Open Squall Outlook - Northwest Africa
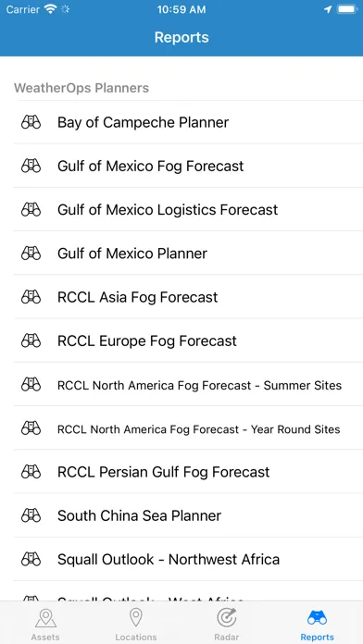Image resolution: width=363 pixels, height=644 pixels. tap(188, 559)
